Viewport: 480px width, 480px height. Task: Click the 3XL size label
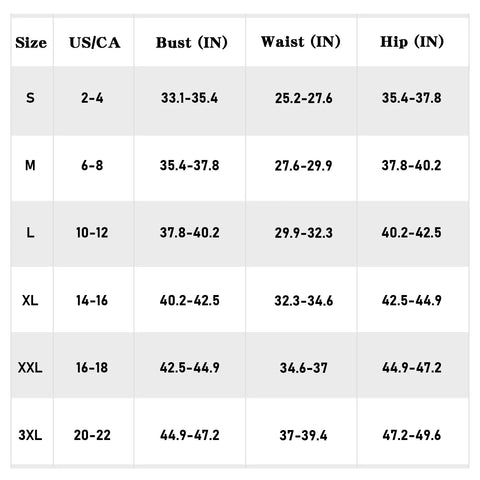coord(30,435)
